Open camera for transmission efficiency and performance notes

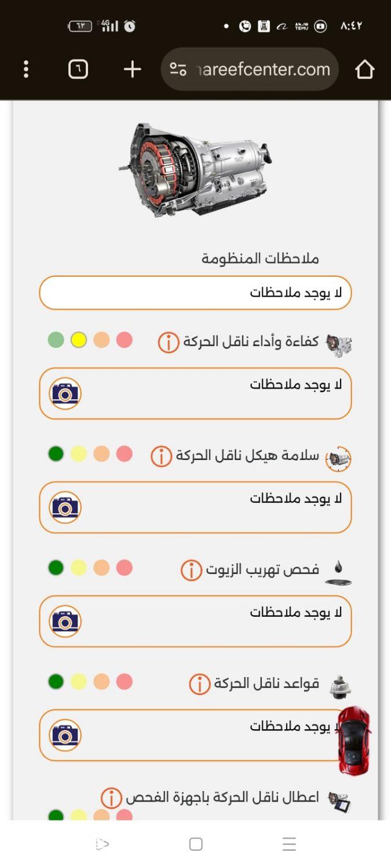(x=65, y=393)
